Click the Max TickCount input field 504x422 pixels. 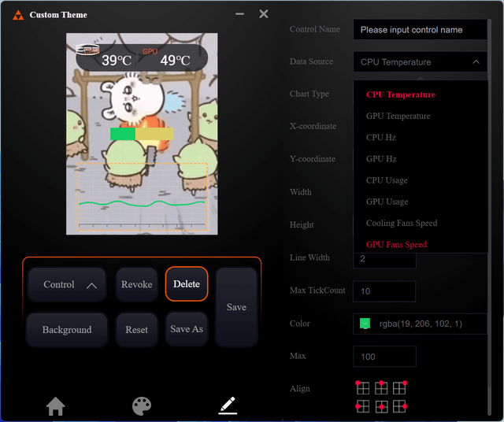click(384, 291)
